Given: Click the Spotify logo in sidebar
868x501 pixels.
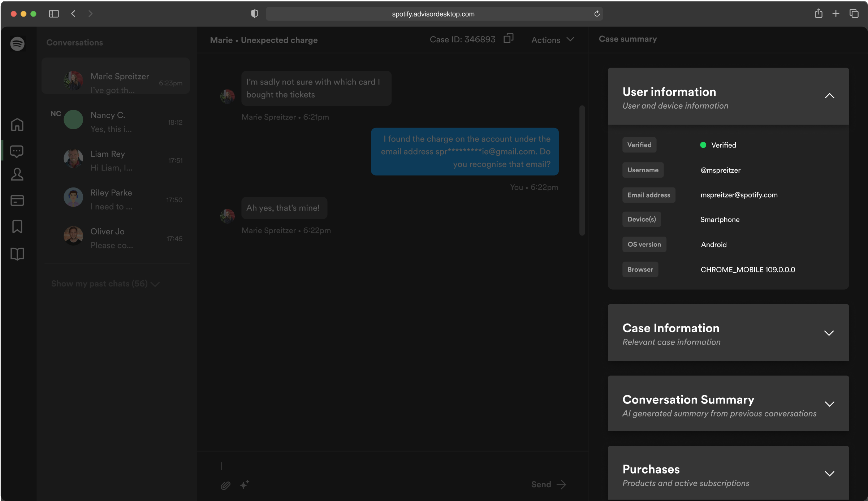Looking at the screenshot, I should (17, 44).
